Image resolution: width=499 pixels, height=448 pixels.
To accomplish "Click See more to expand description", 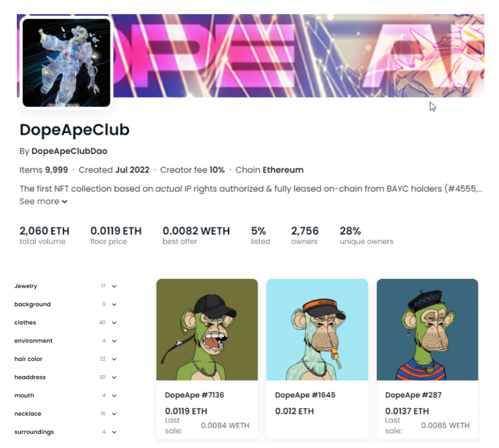I will (x=43, y=202).
